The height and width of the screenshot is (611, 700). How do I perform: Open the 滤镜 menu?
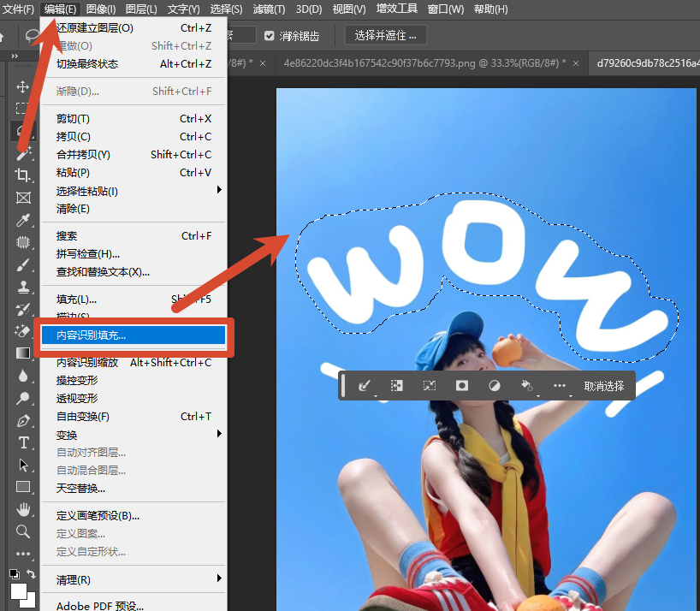tap(269, 9)
